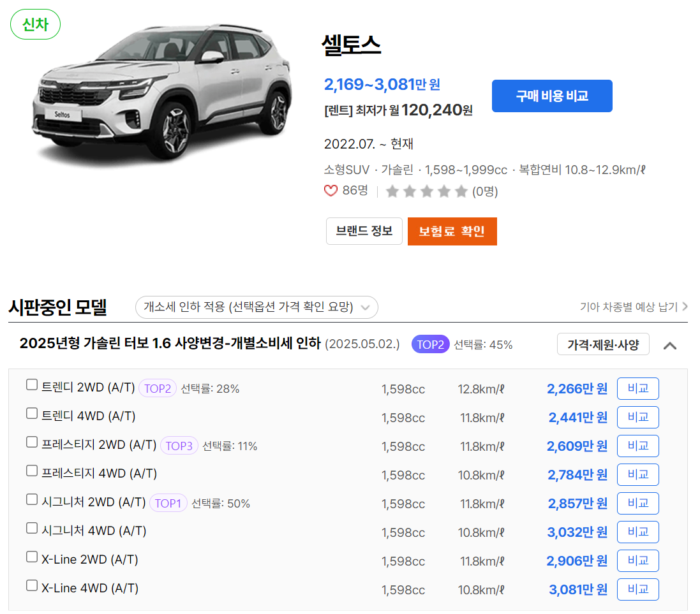The width and height of the screenshot is (700, 614).
Task: Open the 가격·제원·사양 button
Action: [602, 344]
